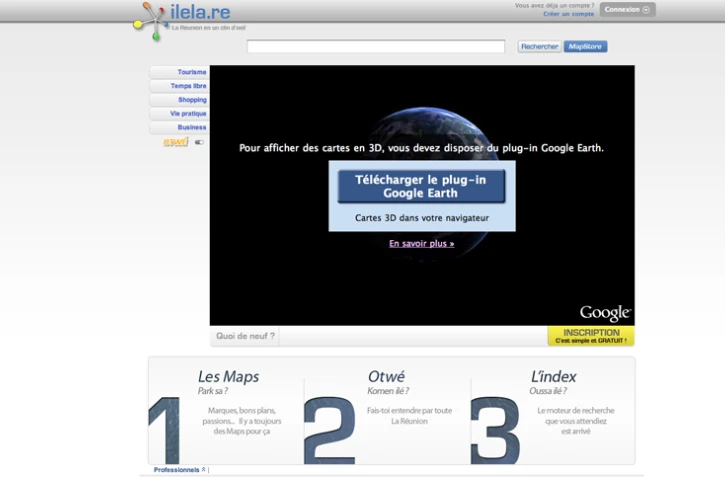Focus the search input field
Screen dimensions: 725x477
(375, 47)
